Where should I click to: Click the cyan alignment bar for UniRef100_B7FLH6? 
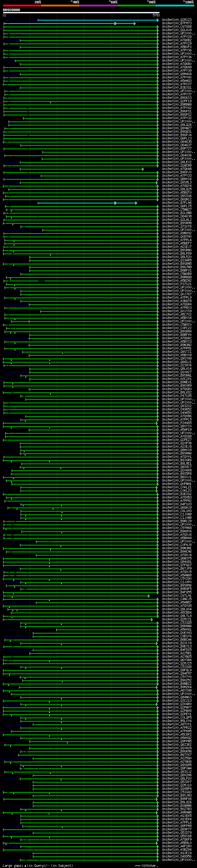coord(87,203)
